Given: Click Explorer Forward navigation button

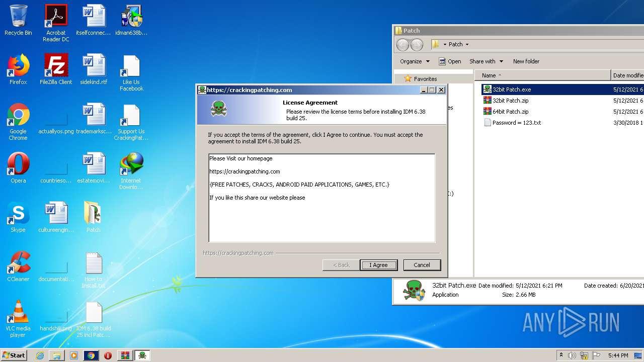Looking at the screenshot, I should point(417,45).
